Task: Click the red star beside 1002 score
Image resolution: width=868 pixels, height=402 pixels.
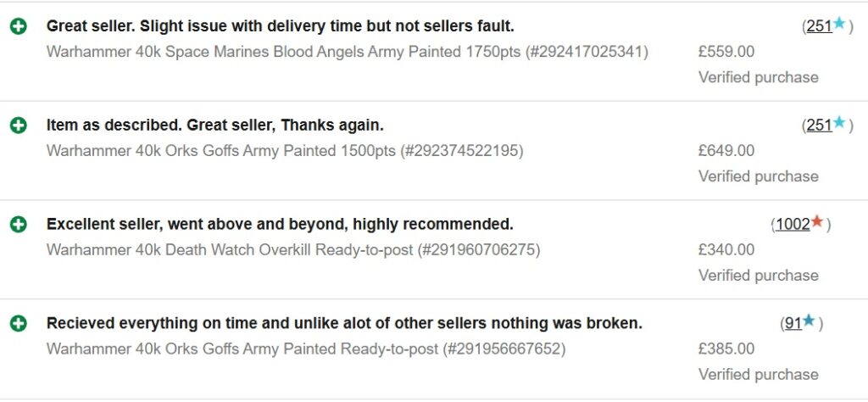Action: (817, 221)
